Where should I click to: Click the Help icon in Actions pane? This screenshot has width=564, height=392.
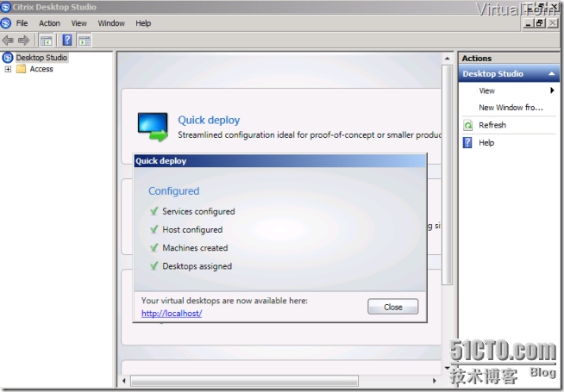467,143
